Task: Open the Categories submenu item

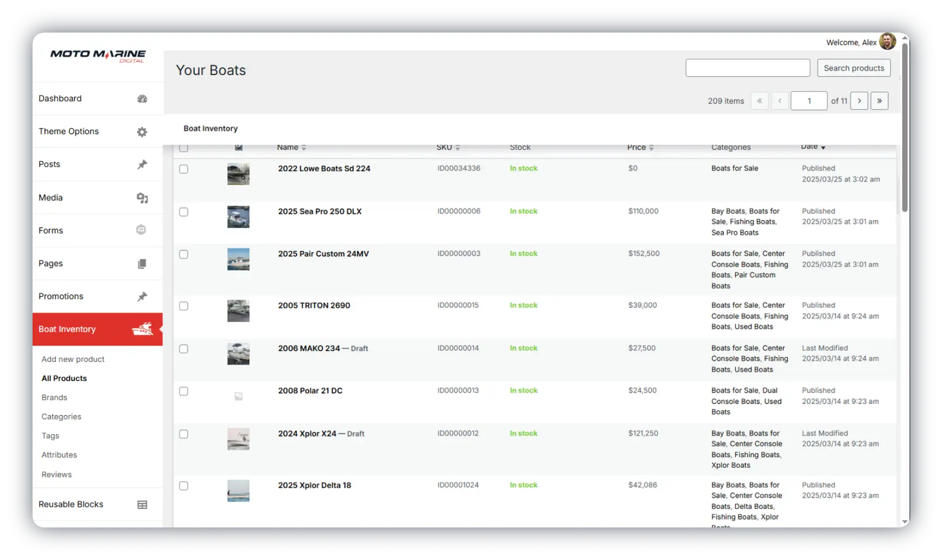Action: 61,417
